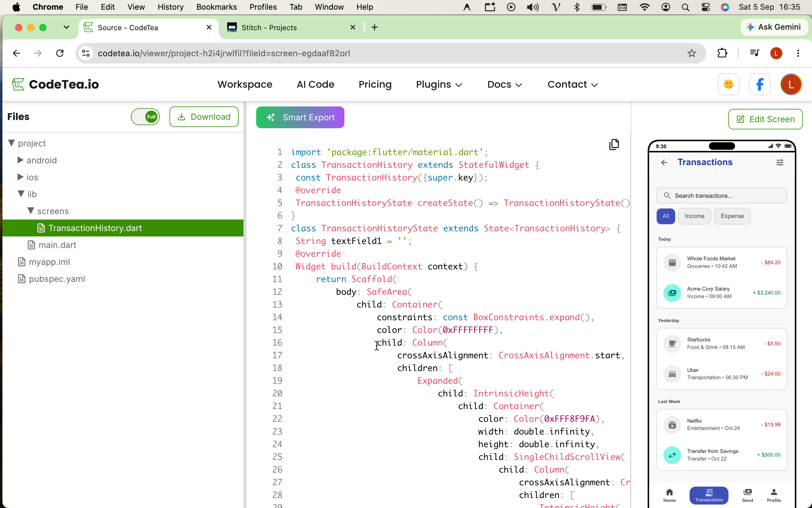The image size is (812, 508).
Task: Click the CodeTea.io logo
Action: pyautogui.click(x=55, y=84)
